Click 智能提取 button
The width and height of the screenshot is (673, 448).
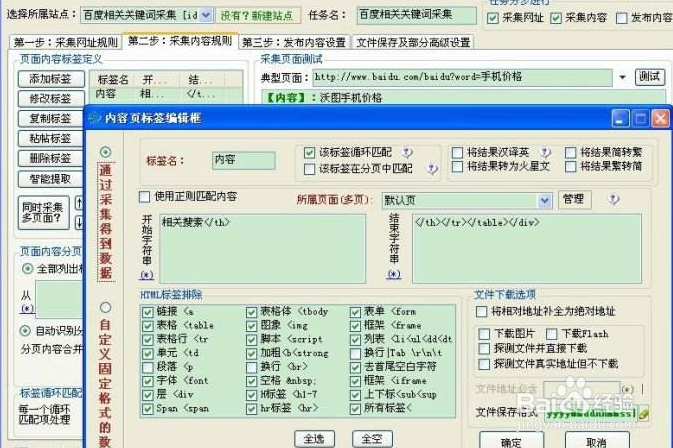pyautogui.click(x=51, y=179)
